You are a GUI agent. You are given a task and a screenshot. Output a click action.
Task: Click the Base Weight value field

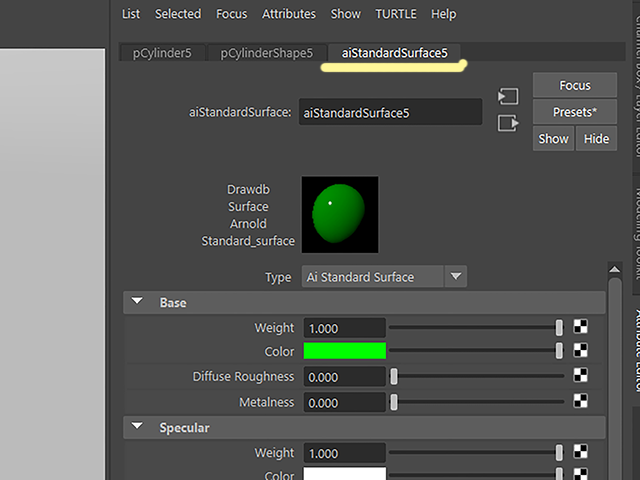[x=344, y=328]
